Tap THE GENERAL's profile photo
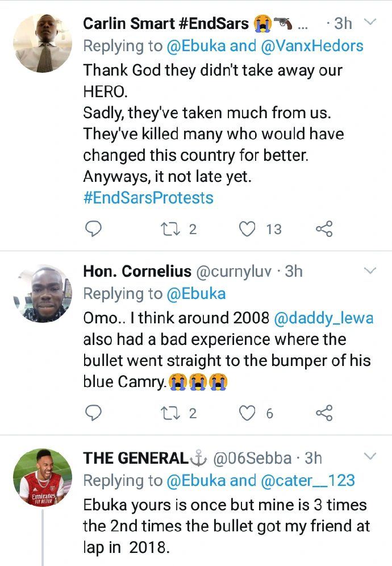Screen dimensions: 392x566 [42, 478]
